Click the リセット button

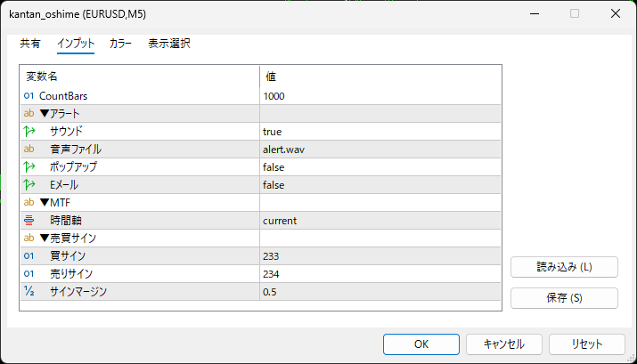586,344
